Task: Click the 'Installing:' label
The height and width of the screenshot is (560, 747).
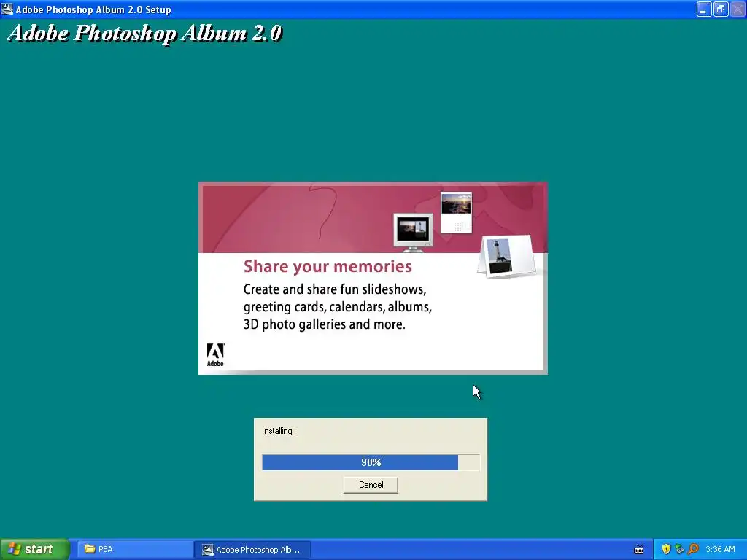Action: 278,431
